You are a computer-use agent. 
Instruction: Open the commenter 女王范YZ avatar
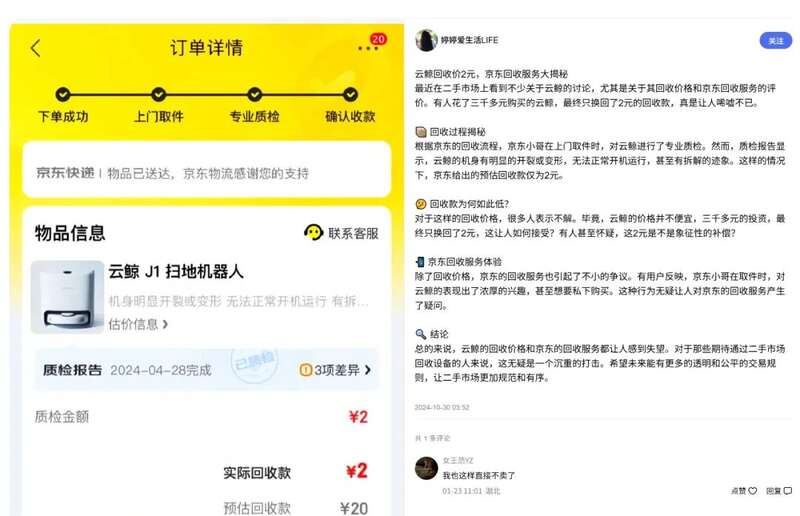[426, 468]
